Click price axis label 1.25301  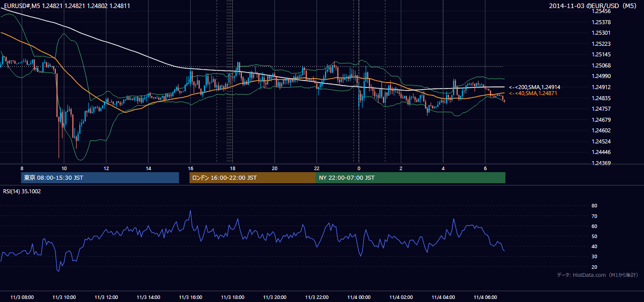click(601, 33)
